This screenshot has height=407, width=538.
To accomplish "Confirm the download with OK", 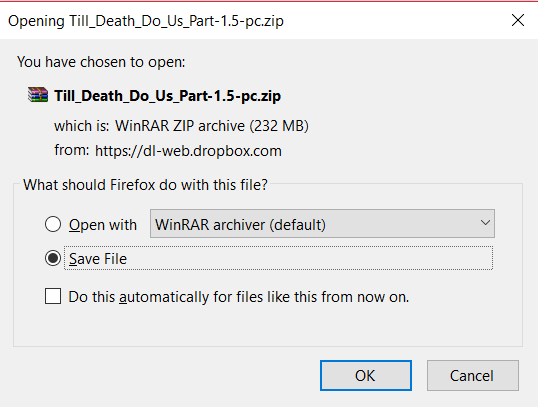I will (366, 375).
